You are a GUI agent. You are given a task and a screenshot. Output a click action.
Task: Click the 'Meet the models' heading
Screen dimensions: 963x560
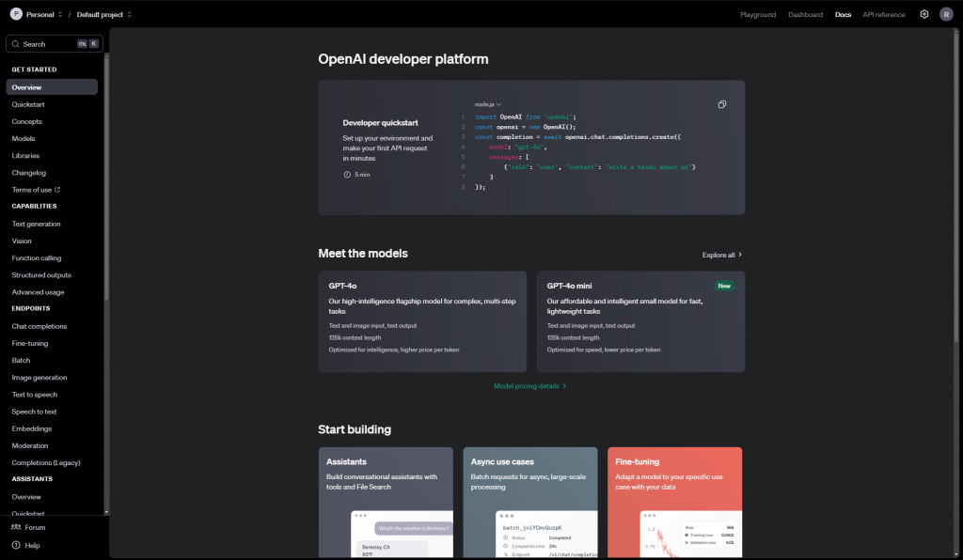363,254
